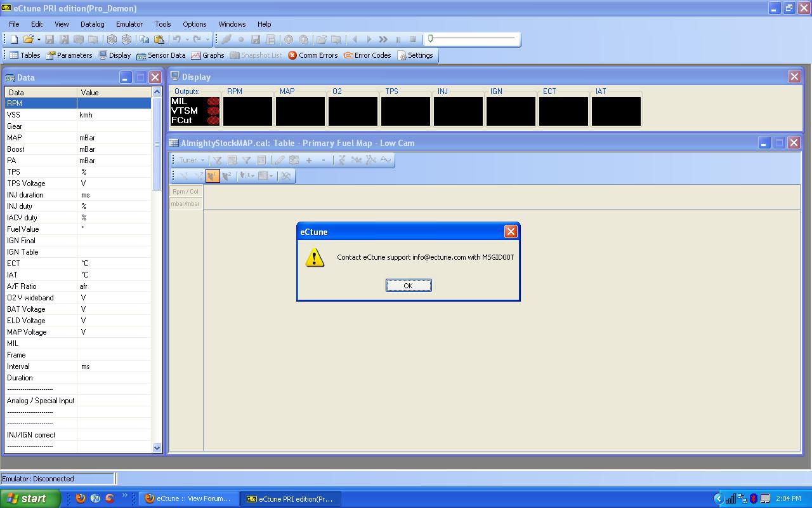Select the TPS Voltage row
The image size is (812, 508).
click(78, 184)
